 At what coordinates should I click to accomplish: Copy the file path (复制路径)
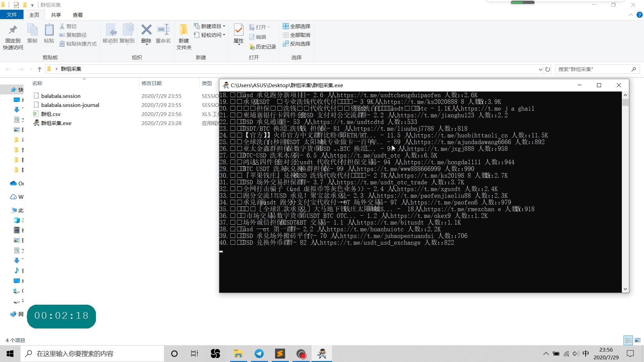pos(73,35)
